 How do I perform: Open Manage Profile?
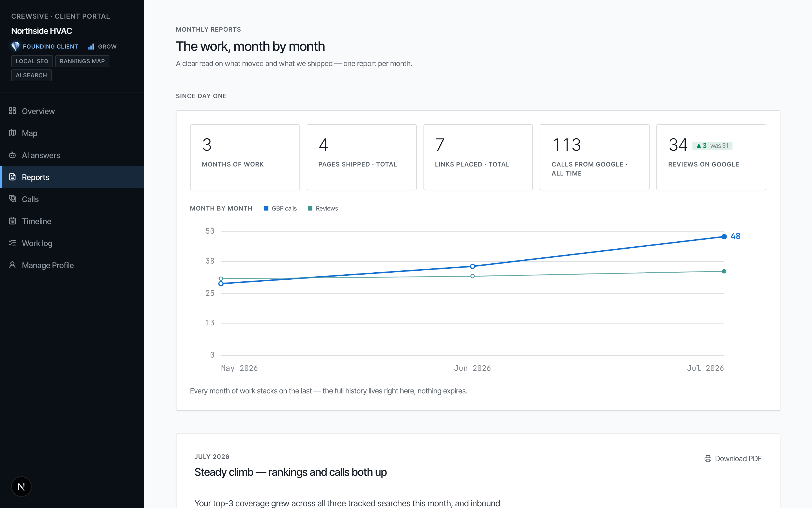tap(72, 265)
